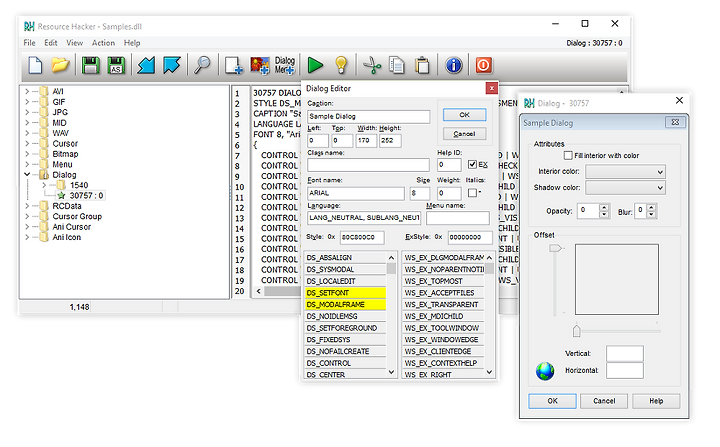Viewport: 720px width, 447px height.
Task: Toggle the EX checkbox next to Help ID
Action: 472,164
